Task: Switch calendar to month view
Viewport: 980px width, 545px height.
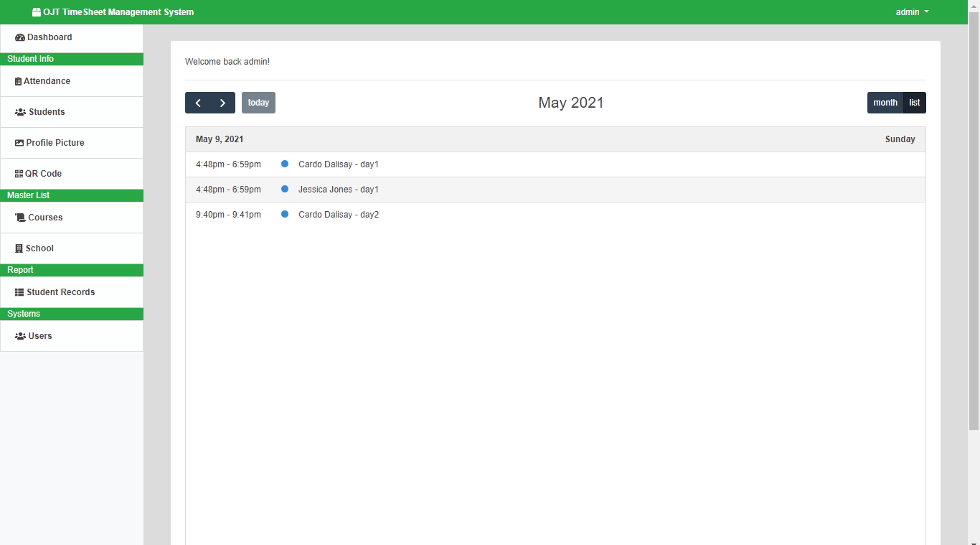Action: [885, 102]
